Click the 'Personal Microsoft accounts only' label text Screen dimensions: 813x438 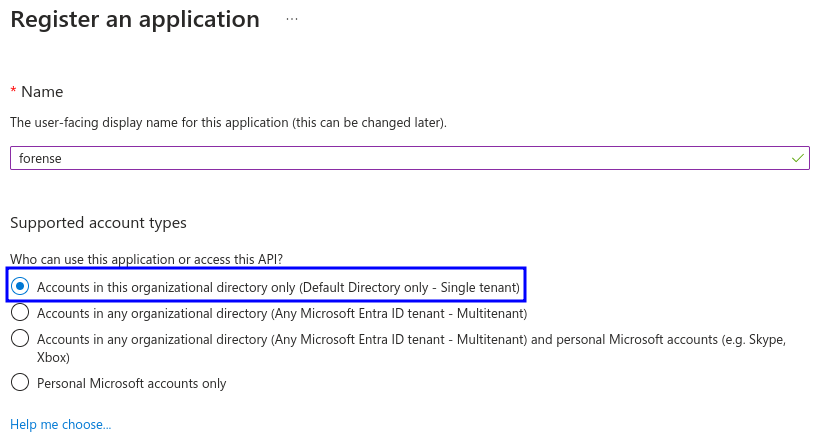pos(132,384)
